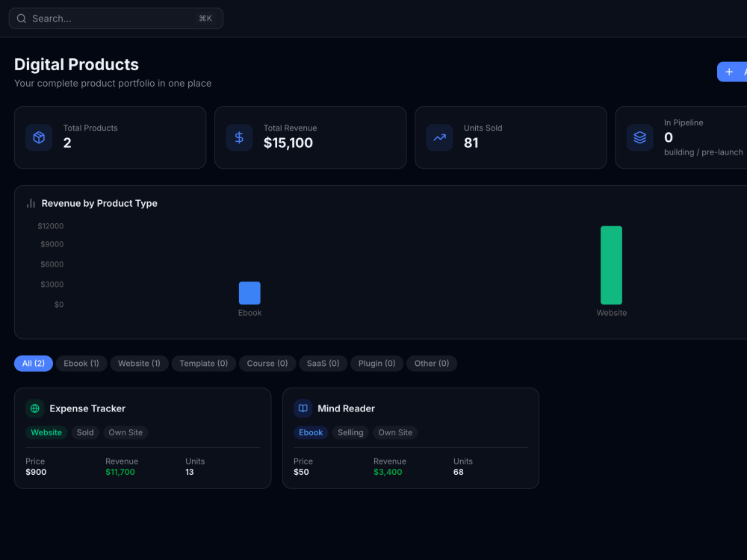Click the $0 axis label
Viewport: 747px width, 560px height.
59,305
